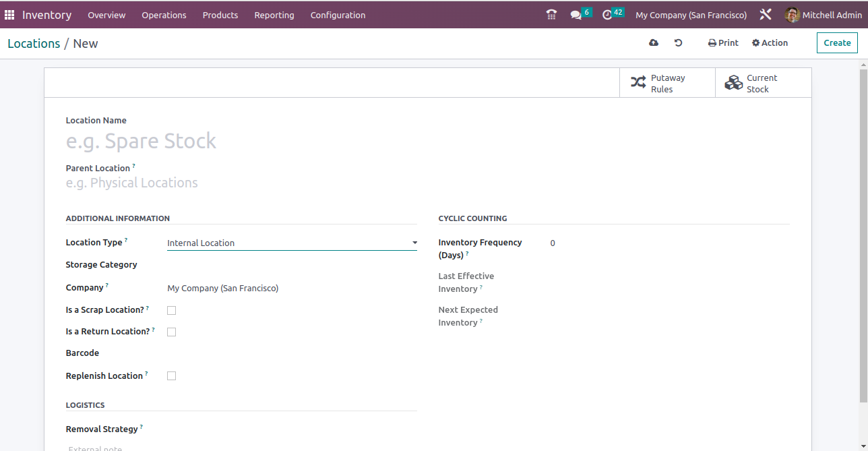Click the phone VoIP icon
Screen dimensions: 868x451
click(x=551, y=15)
